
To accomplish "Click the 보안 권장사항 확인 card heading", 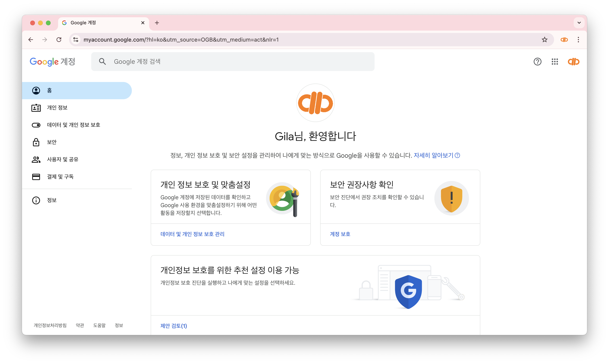I will (x=362, y=185).
